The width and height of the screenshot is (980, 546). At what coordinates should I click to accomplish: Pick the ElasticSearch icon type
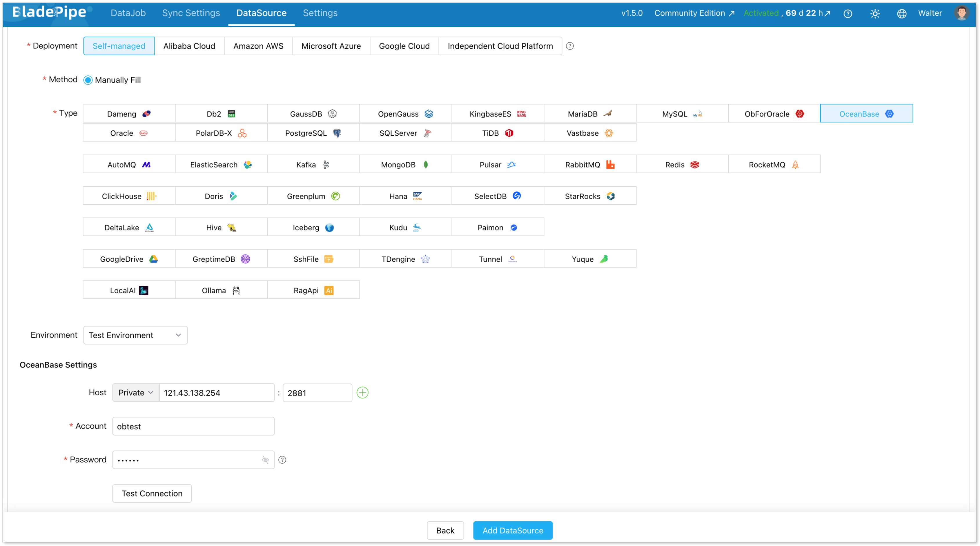(x=248, y=165)
